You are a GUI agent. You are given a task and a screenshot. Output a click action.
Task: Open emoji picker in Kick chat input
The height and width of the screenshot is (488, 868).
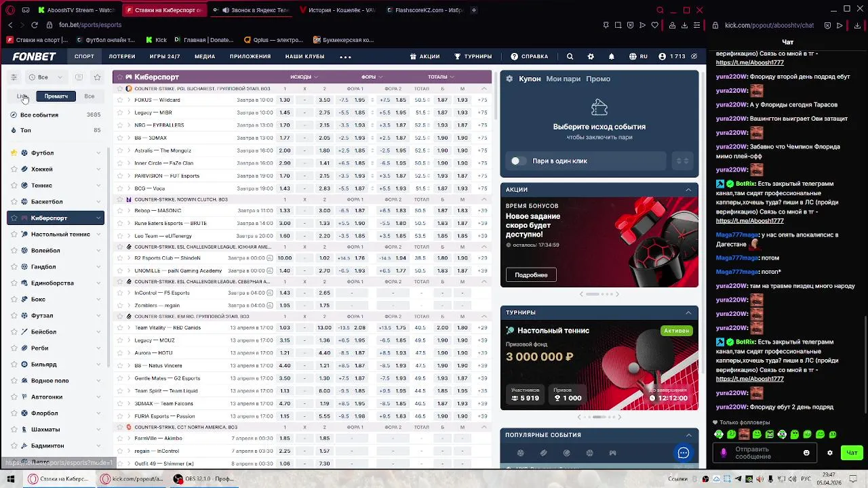[806, 453]
